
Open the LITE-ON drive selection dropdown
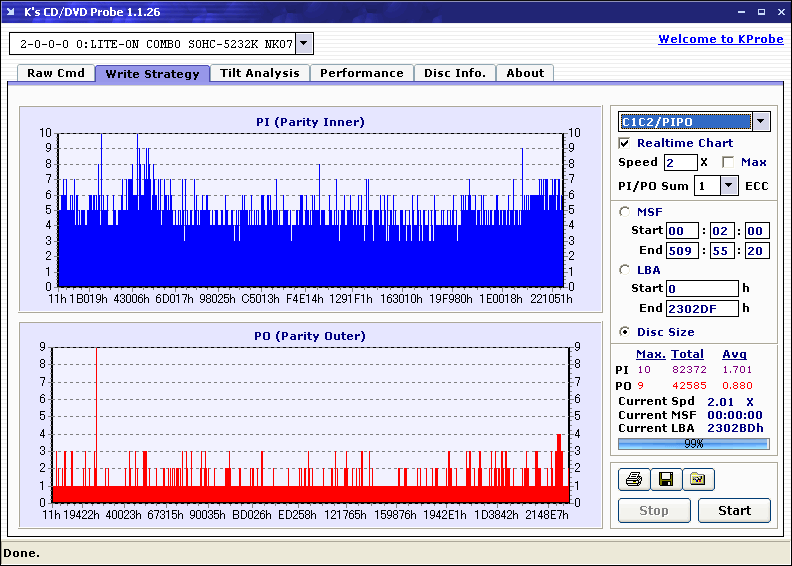pos(305,44)
